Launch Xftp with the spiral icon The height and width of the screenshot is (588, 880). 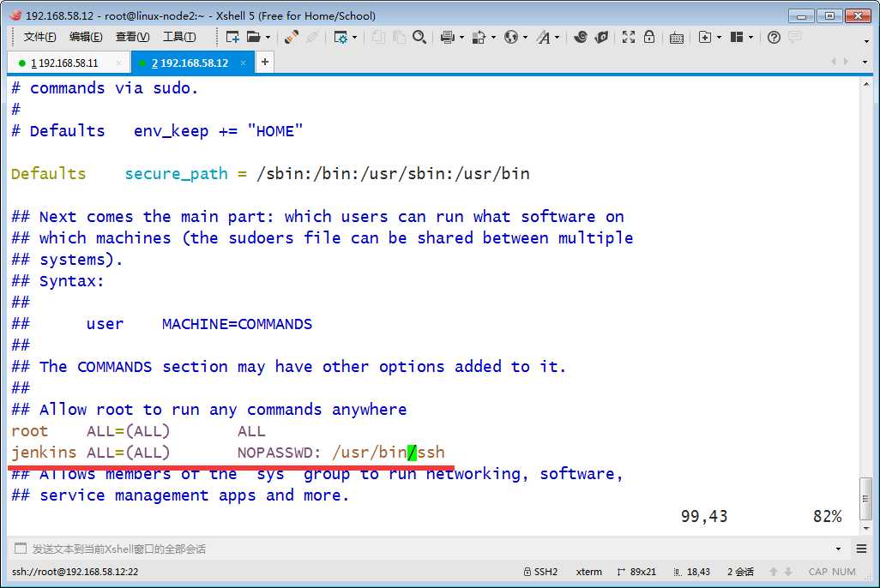[581, 37]
